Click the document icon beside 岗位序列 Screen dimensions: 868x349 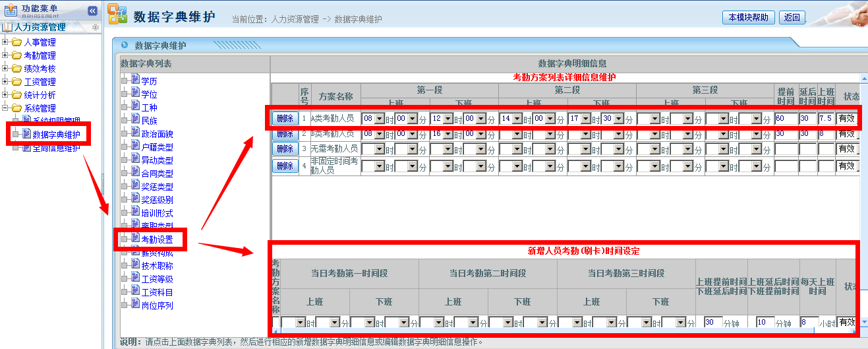(135, 305)
